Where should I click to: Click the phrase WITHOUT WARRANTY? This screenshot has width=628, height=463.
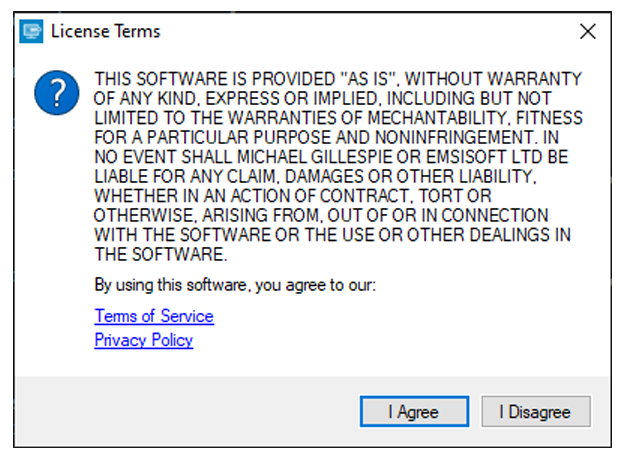point(493,79)
